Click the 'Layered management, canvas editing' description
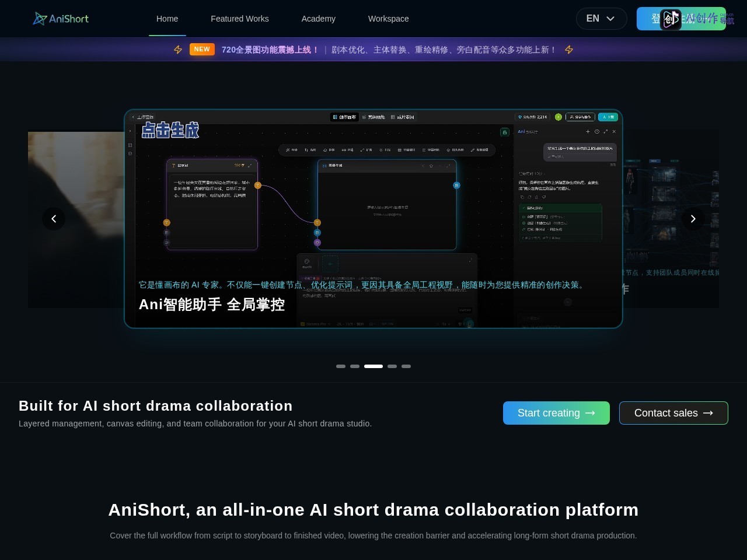Image resolution: width=747 pixels, height=560 pixels. (195, 423)
